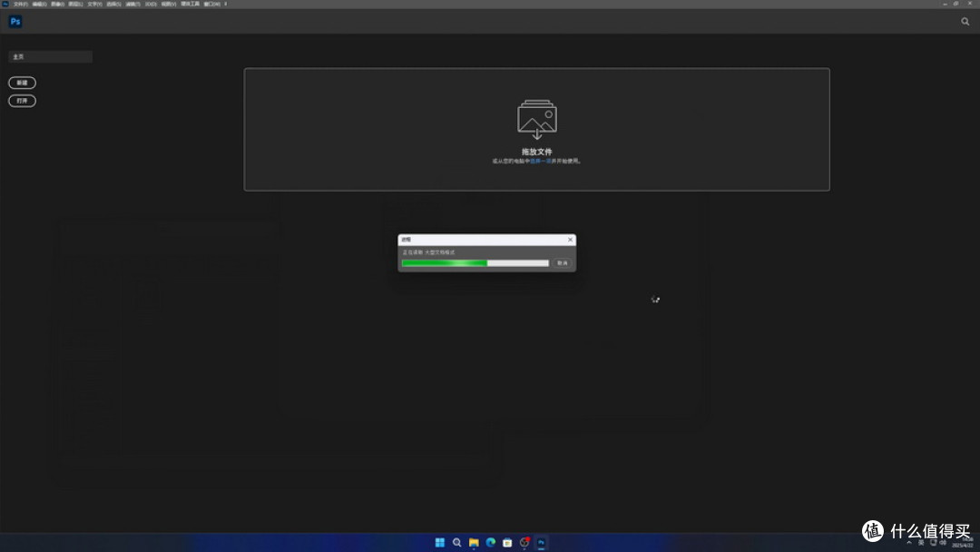
Task: Click the 选择一项 link in drop area
Action: point(541,162)
